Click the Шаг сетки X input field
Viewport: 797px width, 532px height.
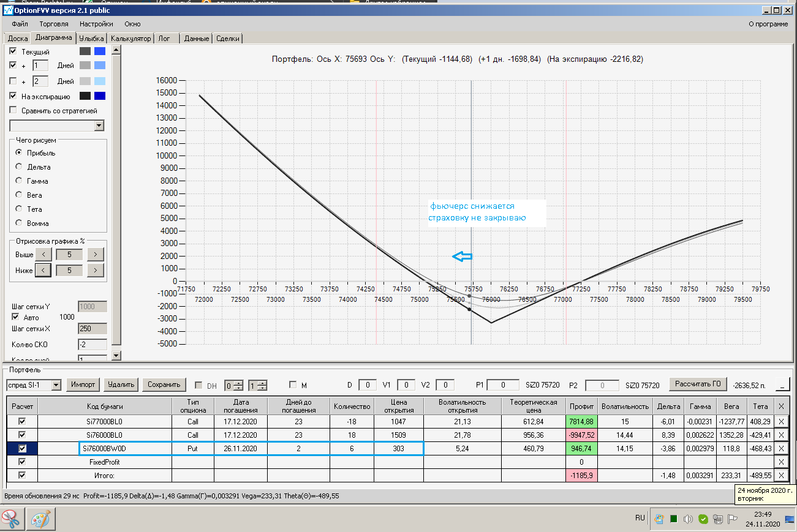tap(93, 329)
